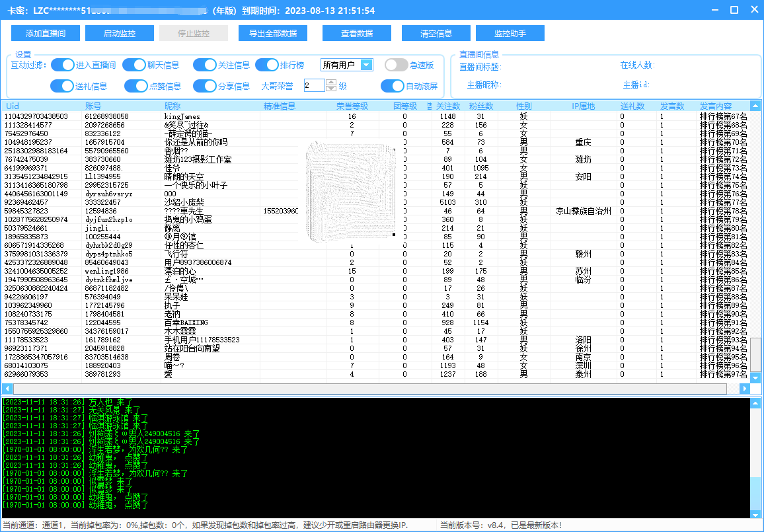
Task: Increase 大哥荣誉 level with up arrow
Action: (331, 82)
